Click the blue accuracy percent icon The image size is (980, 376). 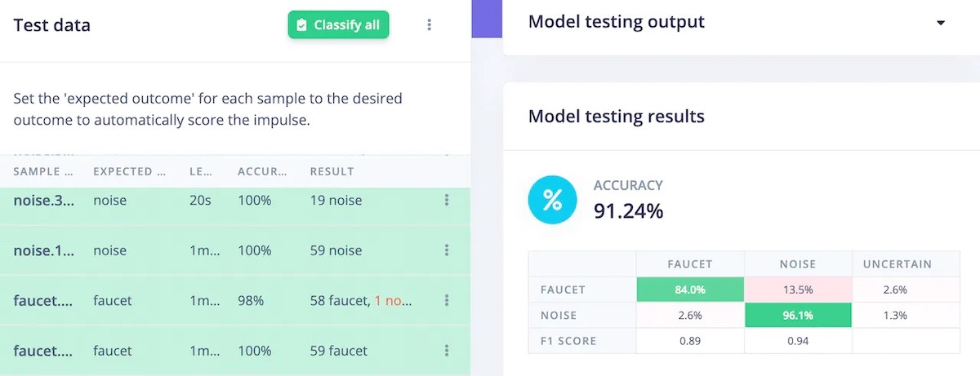coord(553,201)
